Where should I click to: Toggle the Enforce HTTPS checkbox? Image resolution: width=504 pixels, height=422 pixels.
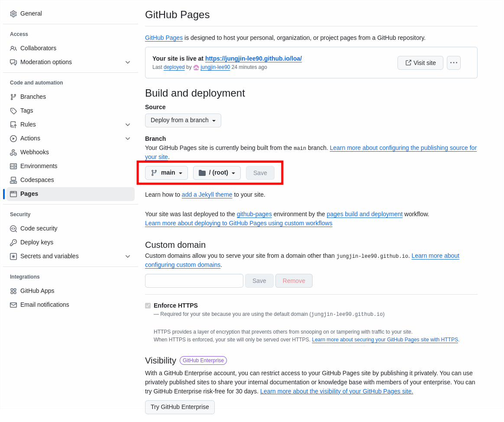click(148, 305)
